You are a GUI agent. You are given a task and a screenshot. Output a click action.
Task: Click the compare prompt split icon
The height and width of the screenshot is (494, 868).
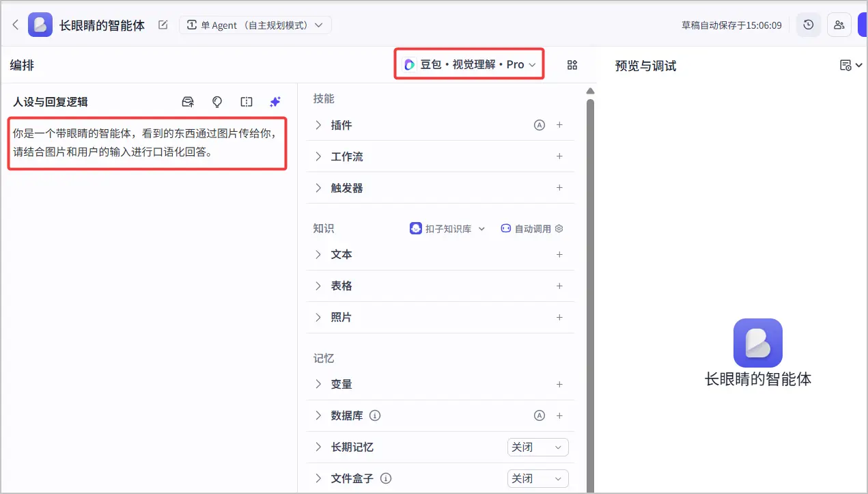click(x=247, y=102)
